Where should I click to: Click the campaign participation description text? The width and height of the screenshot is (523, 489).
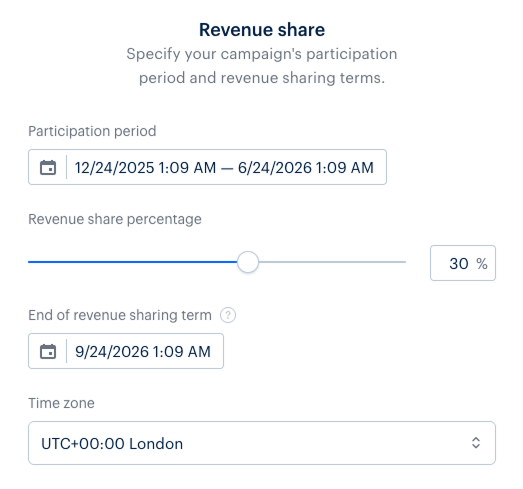(262, 66)
